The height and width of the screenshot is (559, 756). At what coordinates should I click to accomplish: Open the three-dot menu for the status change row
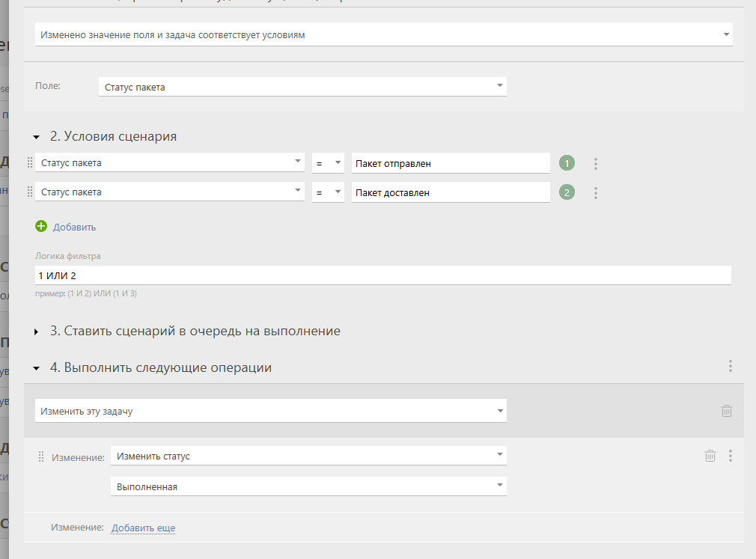(x=730, y=456)
